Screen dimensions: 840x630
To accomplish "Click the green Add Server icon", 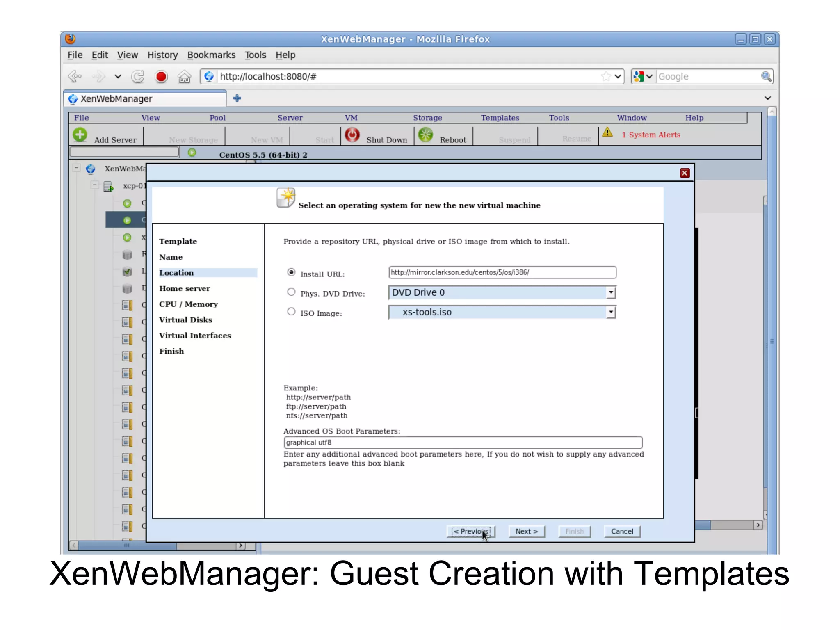I will pyautogui.click(x=80, y=135).
